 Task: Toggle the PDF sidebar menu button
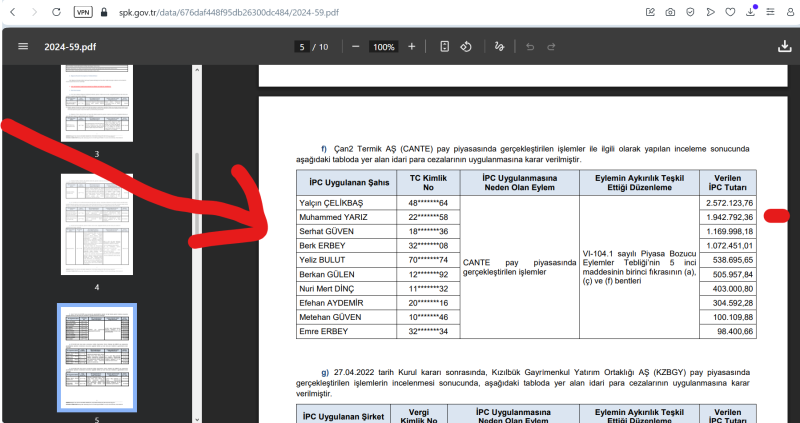click(x=23, y=47)
